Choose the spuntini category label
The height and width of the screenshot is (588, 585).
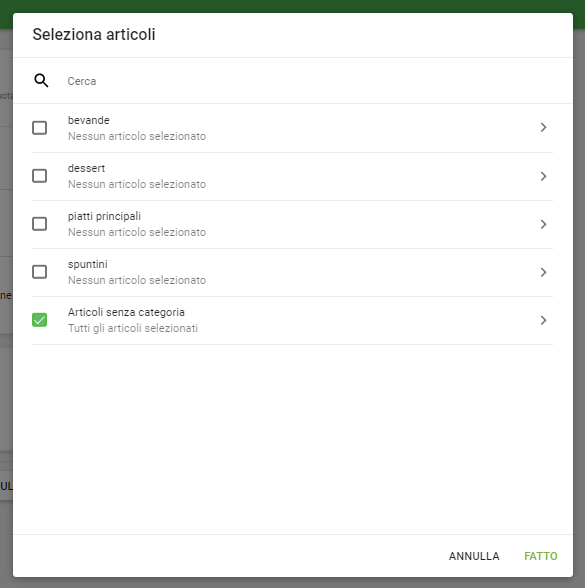(87, 264)
